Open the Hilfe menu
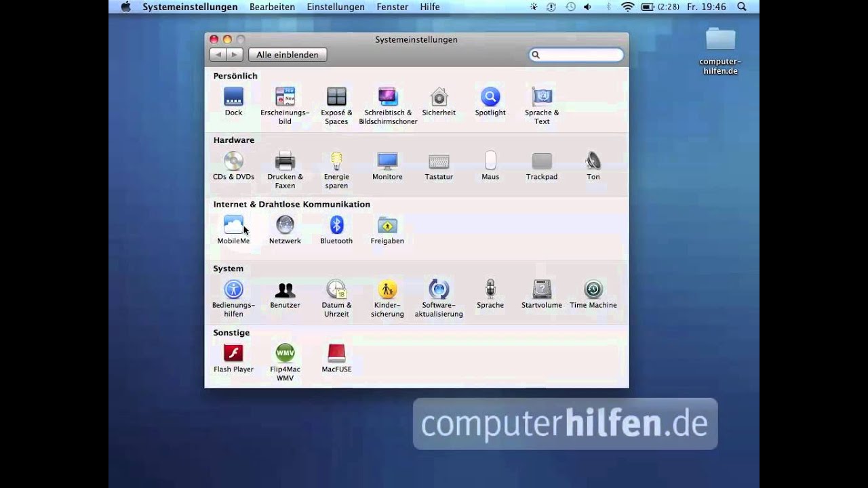This screenshot has height=488, width=868. click(430, 7)
